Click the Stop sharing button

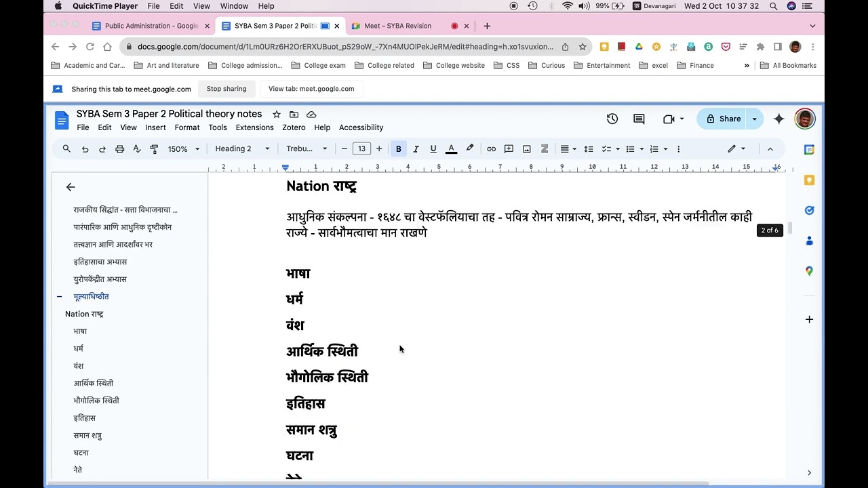point(226,89)
